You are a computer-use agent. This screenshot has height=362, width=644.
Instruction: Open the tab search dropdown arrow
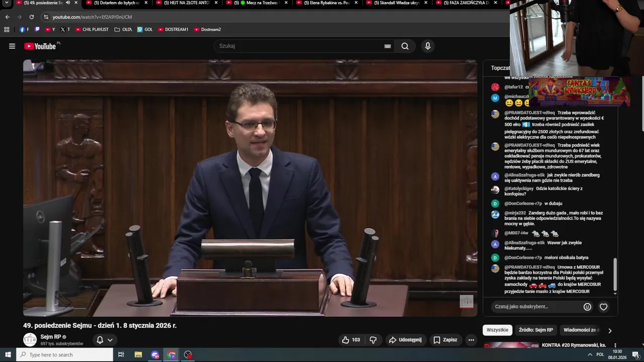click(7, 3)
